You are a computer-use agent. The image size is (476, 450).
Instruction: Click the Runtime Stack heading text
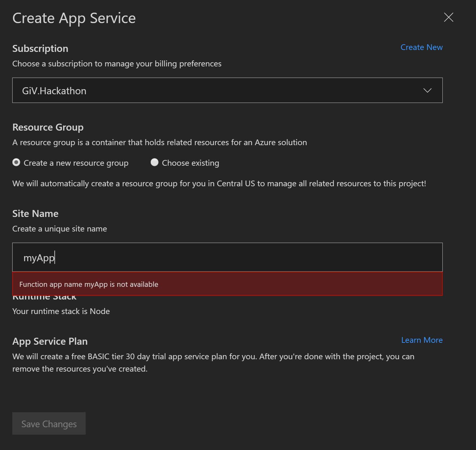point(44,296)
